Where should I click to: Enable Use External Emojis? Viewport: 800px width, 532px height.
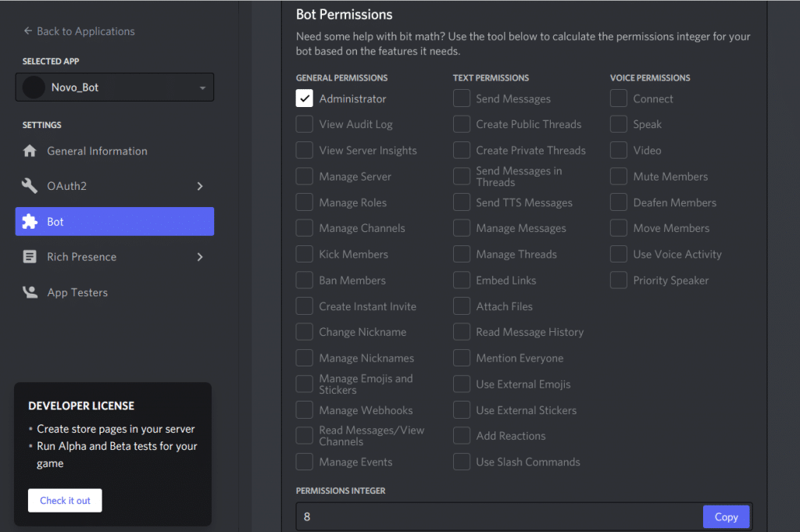tap(462, 384)
